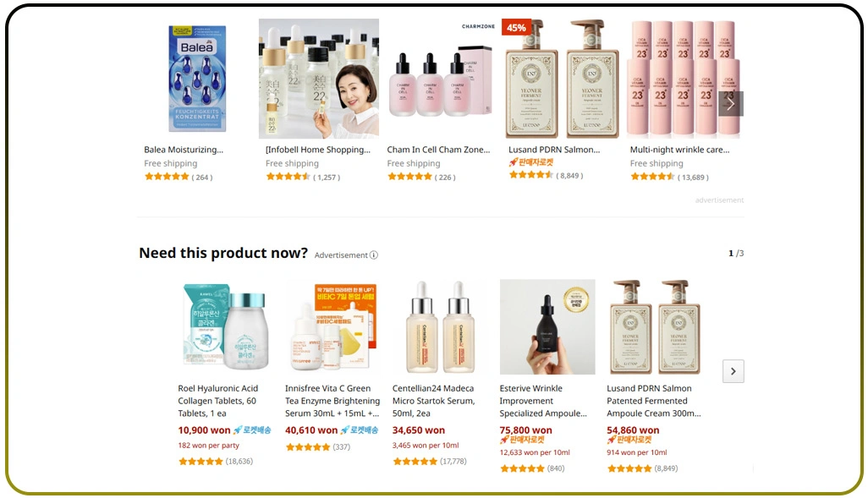
Task: Click the 34,650 won price
Action: coord(419,430)
